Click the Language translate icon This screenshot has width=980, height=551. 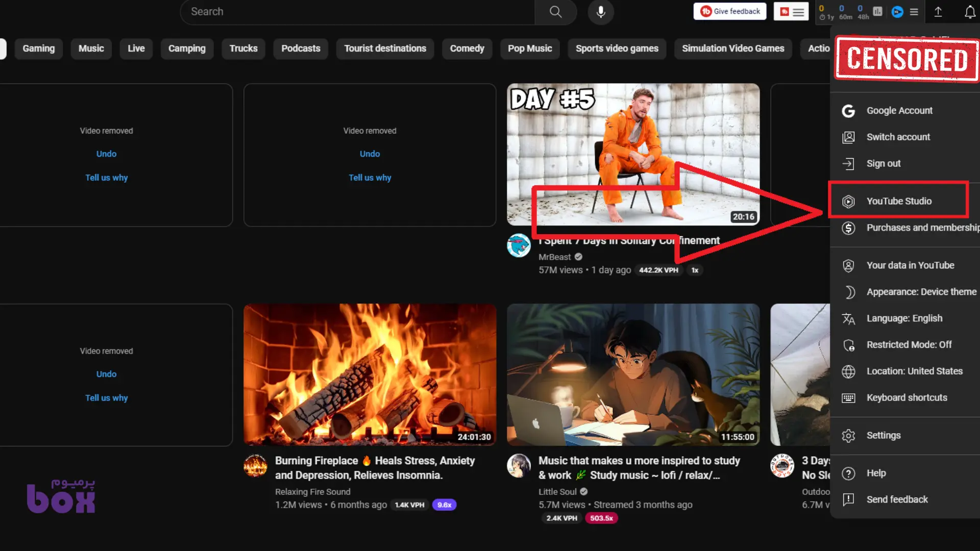pyautogui.click(x=848, y=319)
